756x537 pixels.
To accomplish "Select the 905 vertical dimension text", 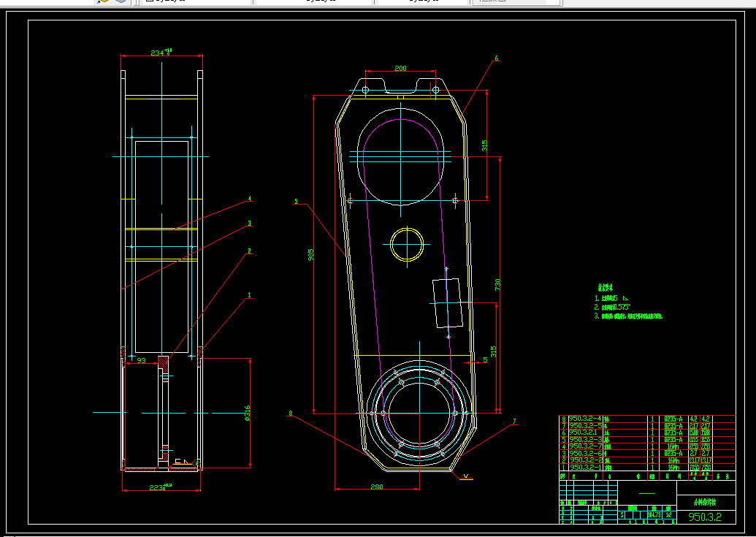I will pos(310,254).
